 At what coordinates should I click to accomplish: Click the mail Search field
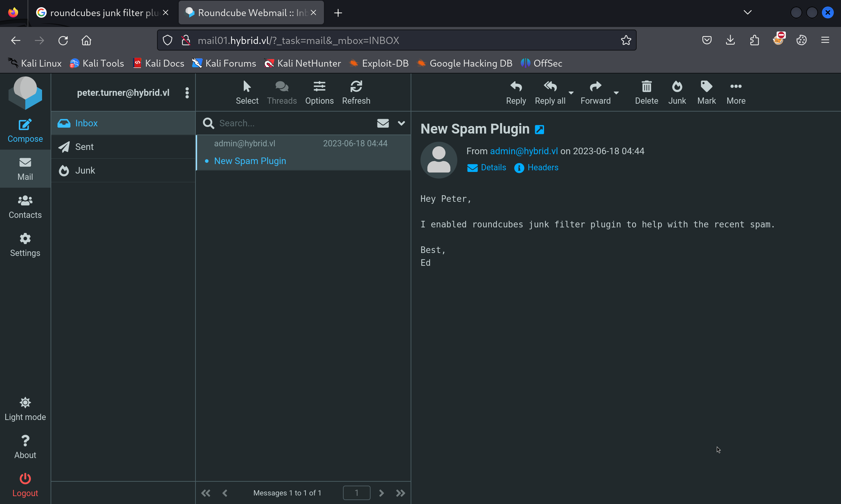pos(292,123)
